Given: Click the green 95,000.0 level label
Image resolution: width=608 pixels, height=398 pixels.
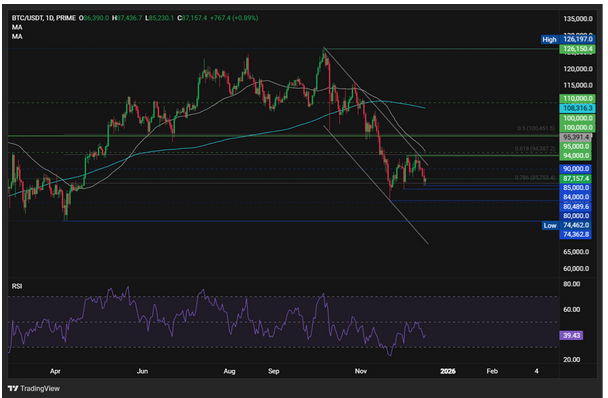Looking at the screenshot, I should [x=576, y=146].
